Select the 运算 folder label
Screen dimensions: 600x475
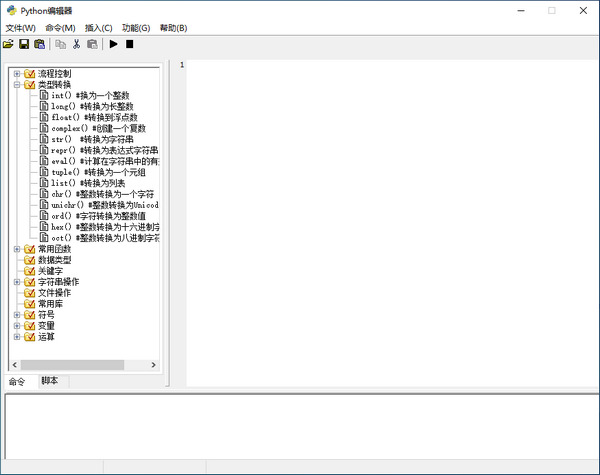tap(46, 337)
